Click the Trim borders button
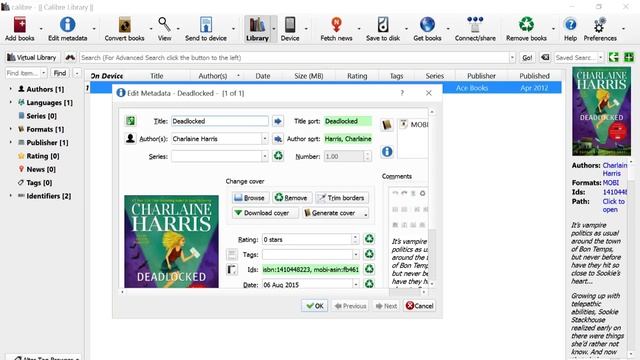The image size is (640, 360). point(342,198)
